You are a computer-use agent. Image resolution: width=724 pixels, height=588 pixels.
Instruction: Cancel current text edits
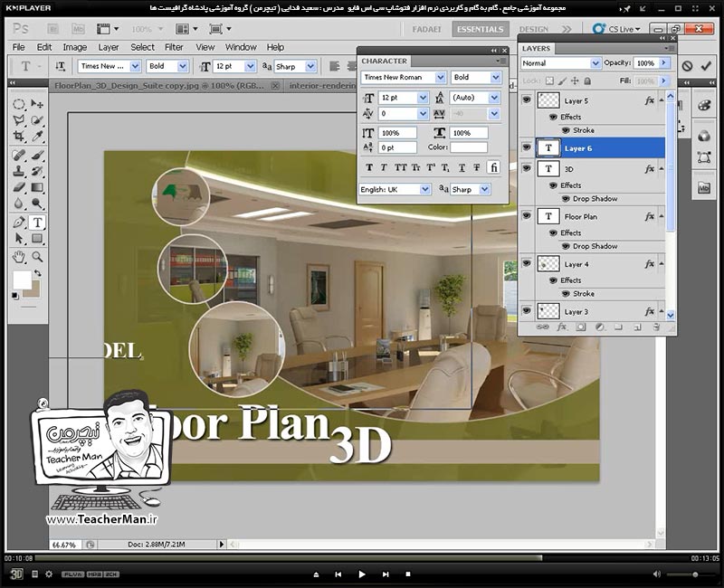[x=687, y=66]
